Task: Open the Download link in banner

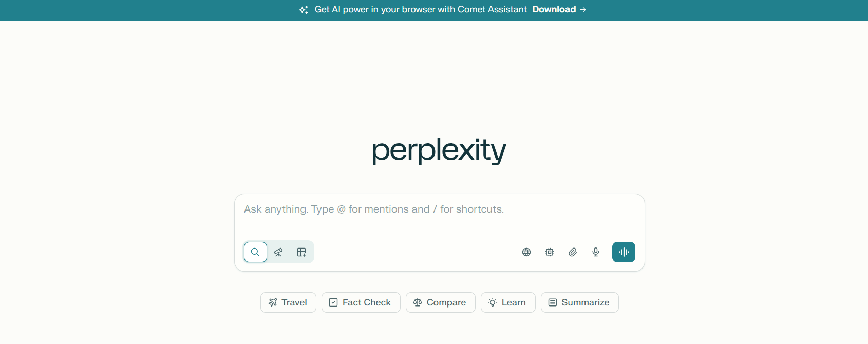Action: tap(554, 9)
